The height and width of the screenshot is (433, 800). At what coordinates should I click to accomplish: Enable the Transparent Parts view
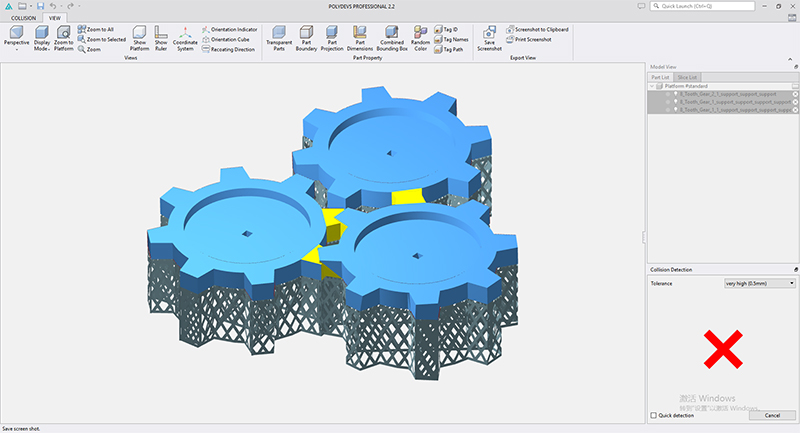click(279, 33)
